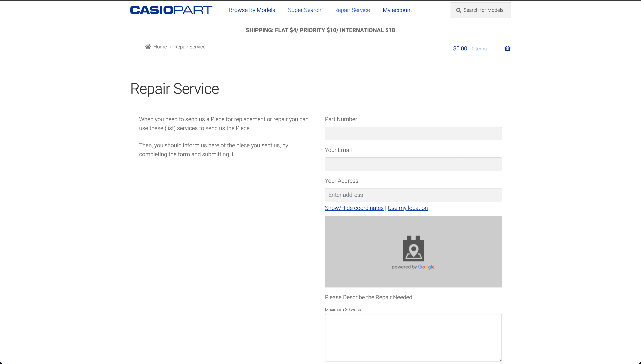This screenshot has height=364, width=641.
Task: Open the shopping basket icon
Action: (x=507, y=48)
